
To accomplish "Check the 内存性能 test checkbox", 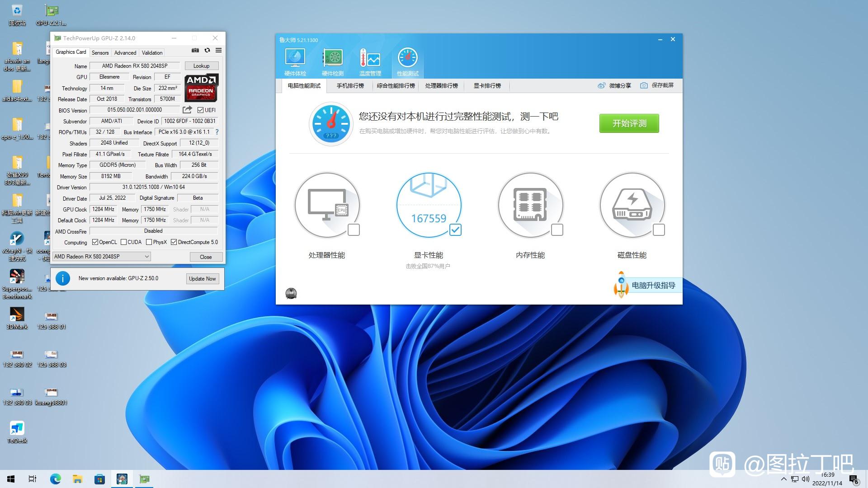I will (557, 230).
